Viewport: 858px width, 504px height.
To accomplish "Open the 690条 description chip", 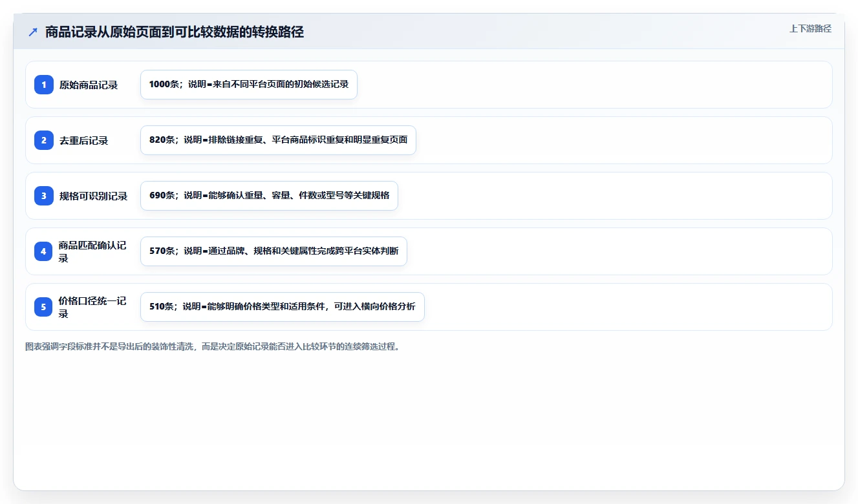I will tap(269, 196).
